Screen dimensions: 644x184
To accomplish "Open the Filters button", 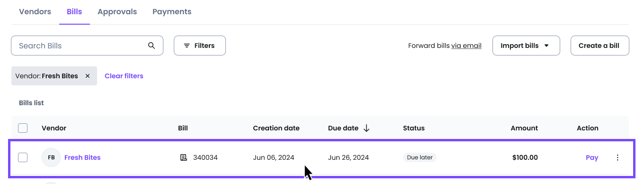I will [199, 46].
